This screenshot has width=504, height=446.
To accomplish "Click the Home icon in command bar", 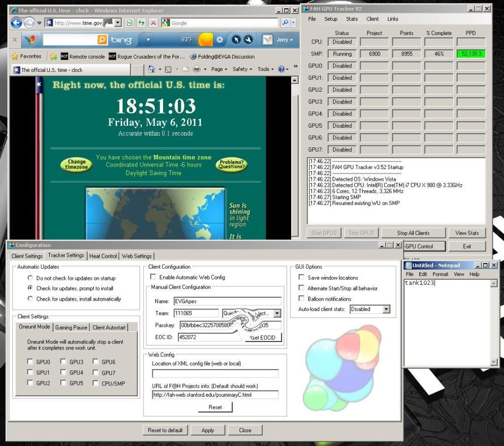I will tap(152, 69).
